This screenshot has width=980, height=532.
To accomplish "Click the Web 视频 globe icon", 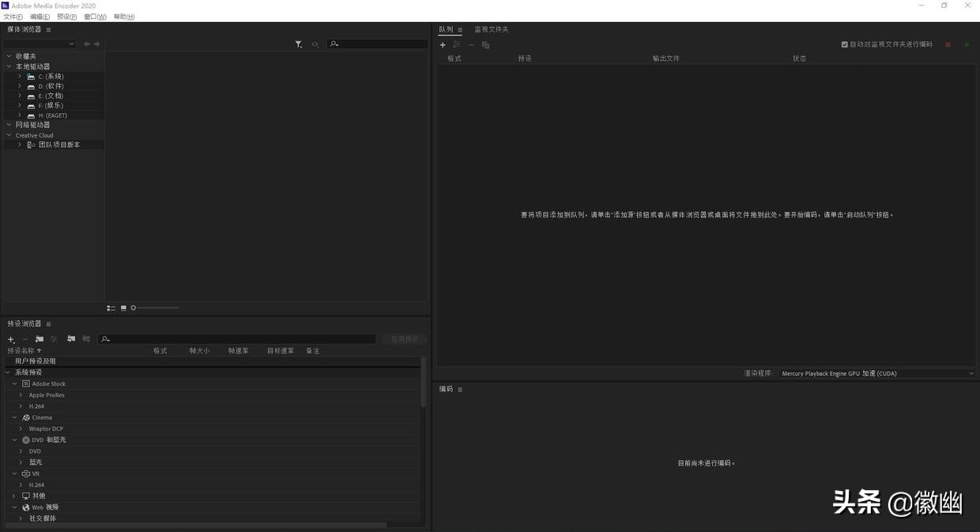I will [x=26, y=507].
